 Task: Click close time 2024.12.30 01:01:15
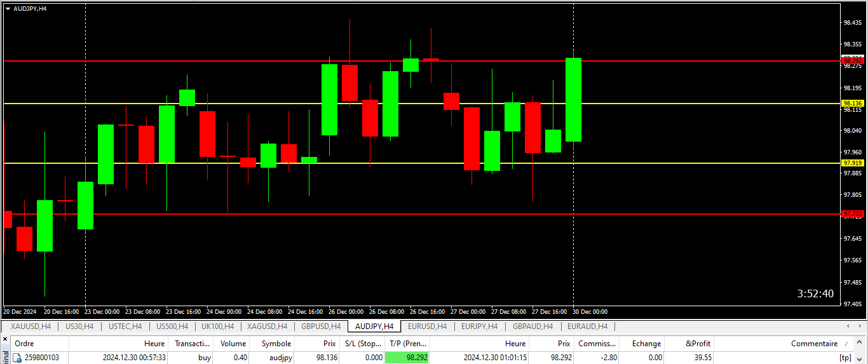coord(495,358)
